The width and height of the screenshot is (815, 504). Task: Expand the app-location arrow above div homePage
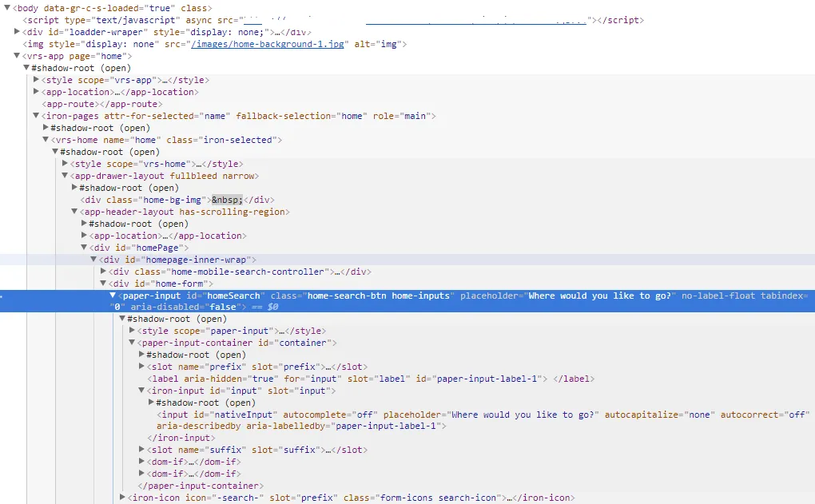coord(84,236)
